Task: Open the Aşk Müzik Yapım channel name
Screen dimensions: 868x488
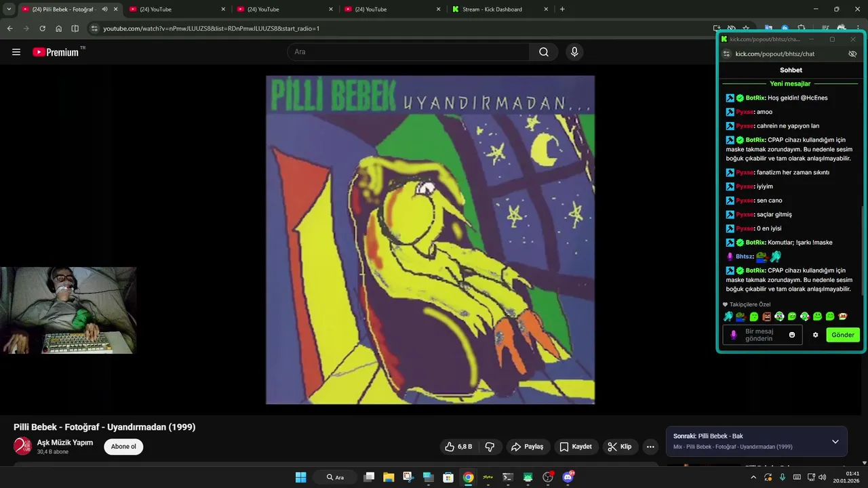Action: tap(64, 443)
